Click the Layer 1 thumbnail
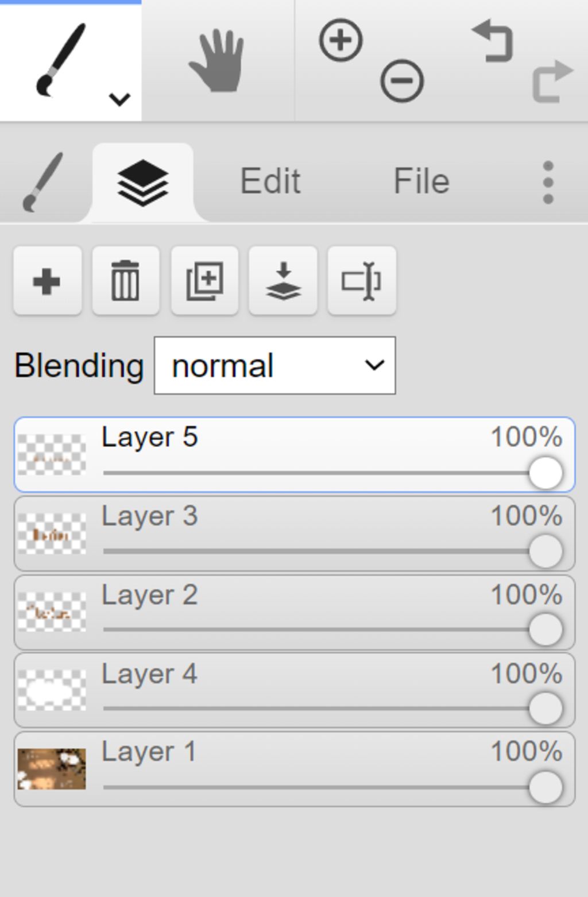The height and width of the screenshot is (897, 588). [x=52, y=769]
